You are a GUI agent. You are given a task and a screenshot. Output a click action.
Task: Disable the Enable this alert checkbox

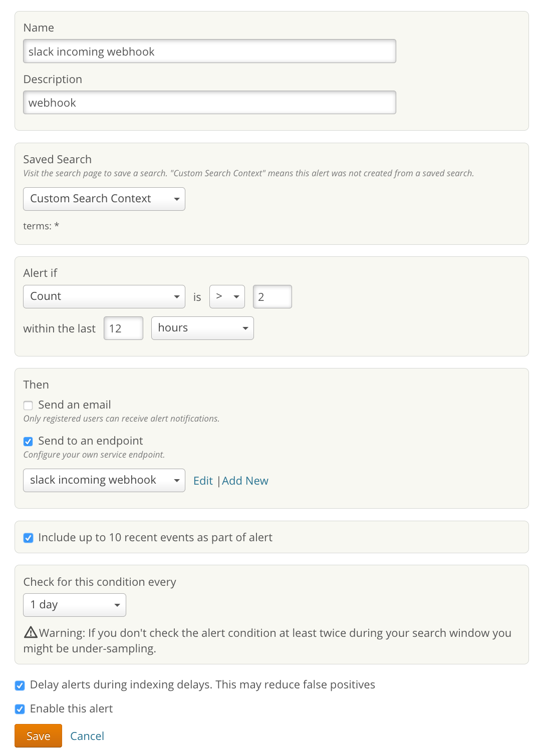point(20,709)
